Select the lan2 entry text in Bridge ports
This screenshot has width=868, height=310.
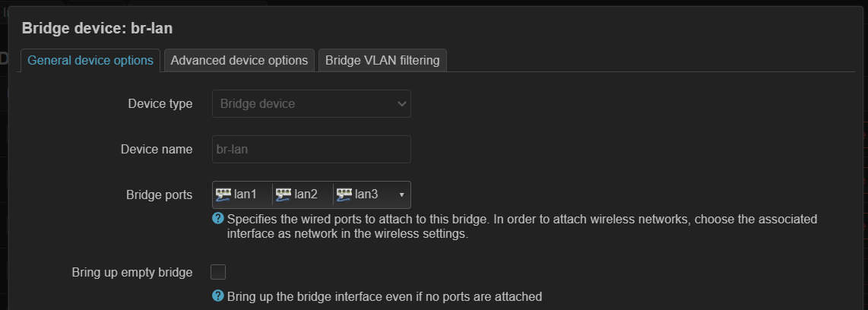click(306, 195)
